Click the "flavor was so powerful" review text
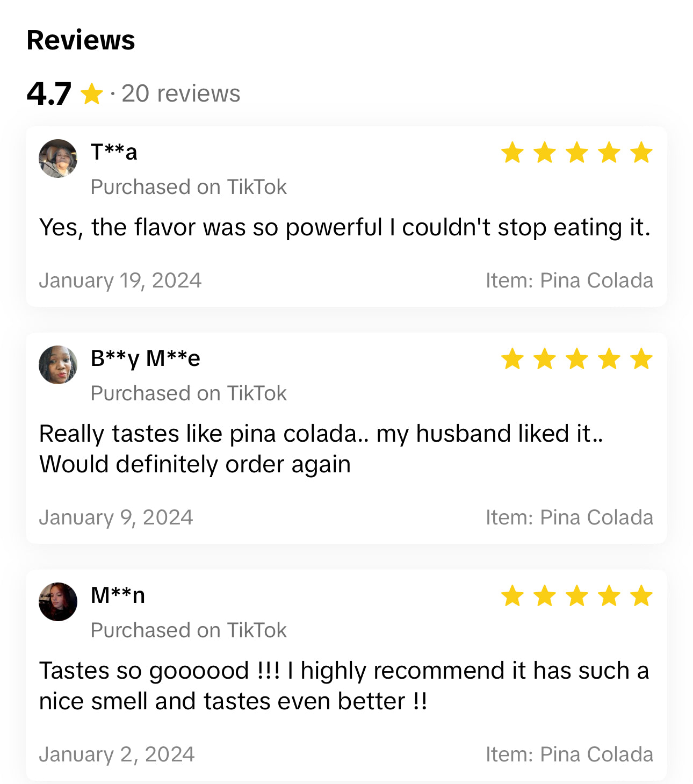Image resolution: width=693 pixels, height=784 pixels. [344, 227]
